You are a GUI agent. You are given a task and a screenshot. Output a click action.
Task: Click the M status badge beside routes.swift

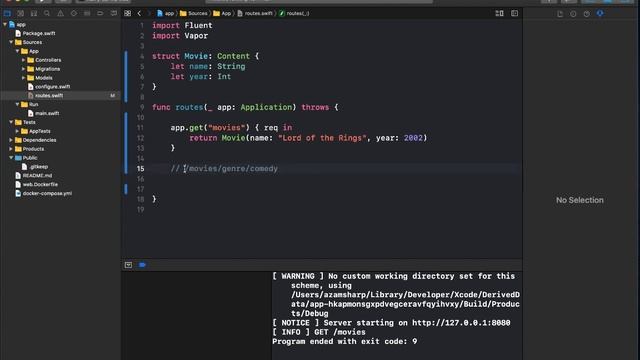tap(112, 96)
